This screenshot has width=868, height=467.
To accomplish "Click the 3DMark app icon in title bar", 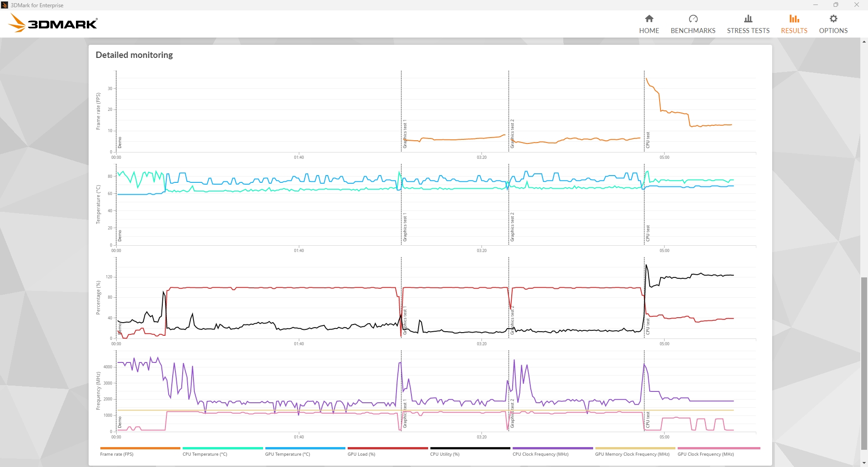I will [x=5, y=5].
